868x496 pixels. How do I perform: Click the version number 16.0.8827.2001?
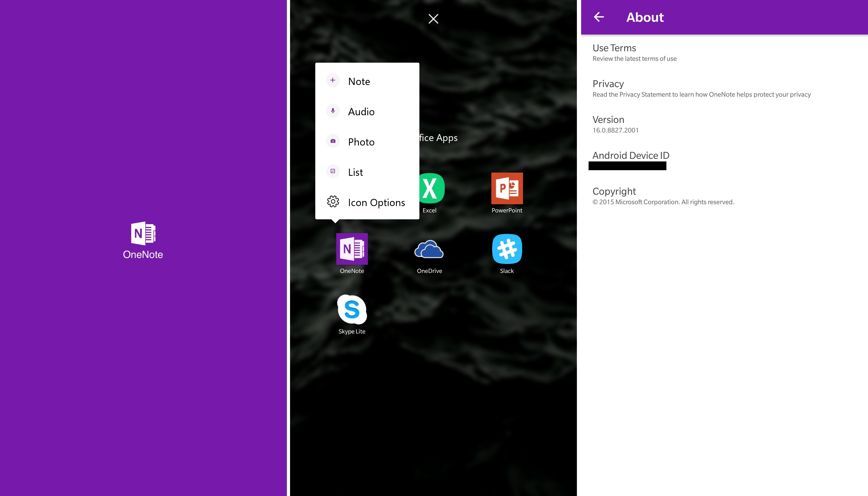pyautogui.click(x=615, y=130)
